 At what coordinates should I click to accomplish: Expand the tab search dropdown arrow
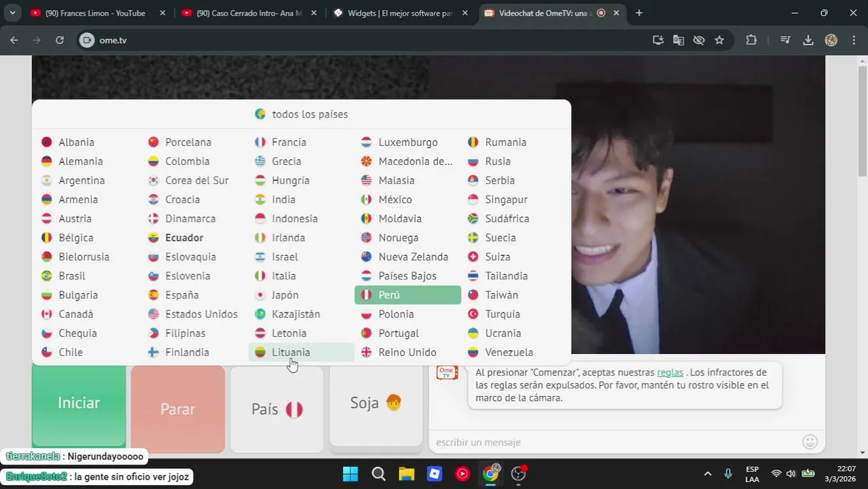[x=12, y=13]
